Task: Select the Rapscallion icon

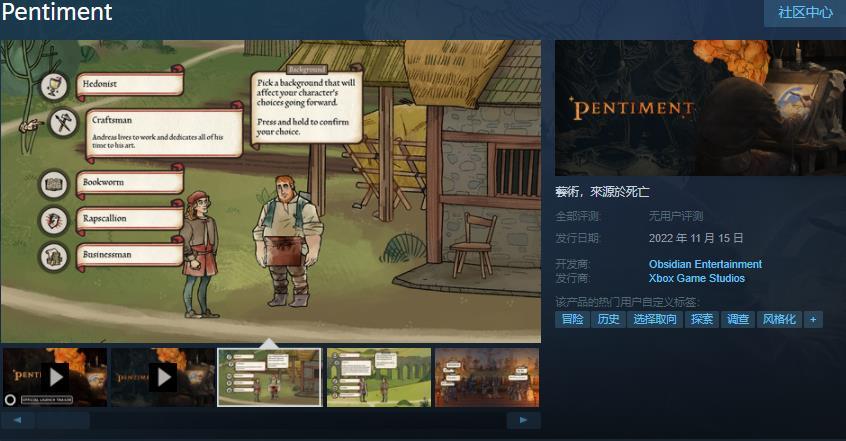Action: click(54, 220)
